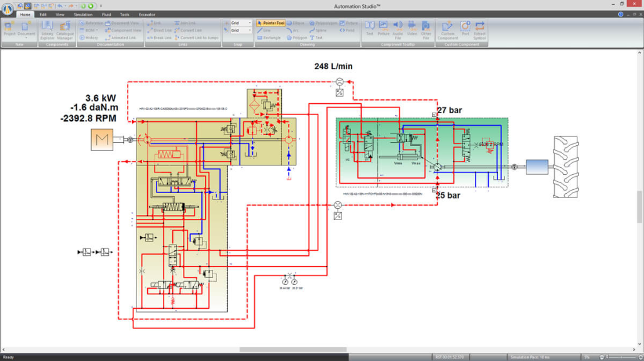This screenshot has width=644, height=361.
Task: Click the blue Help icon
Action: pos(621,14)
